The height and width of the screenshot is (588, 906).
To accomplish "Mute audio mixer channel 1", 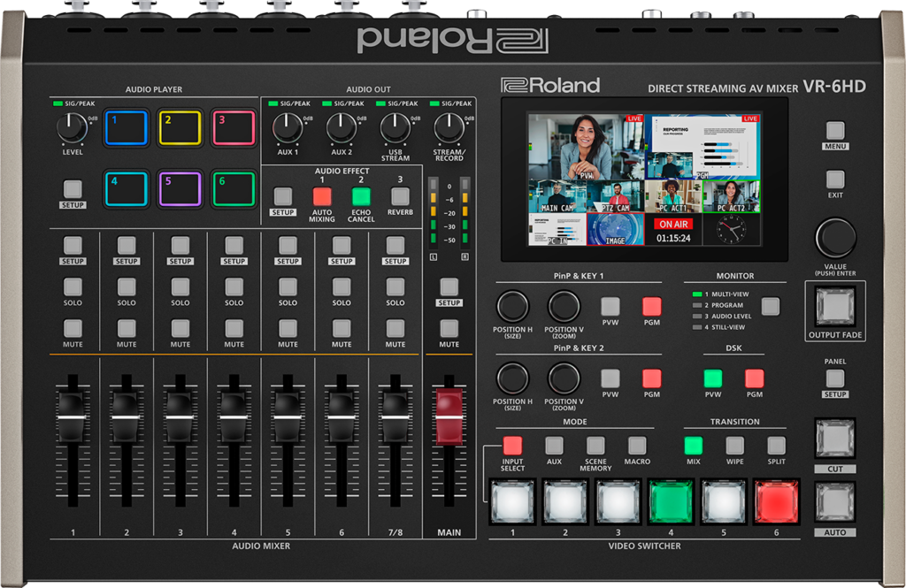I will 73,328.
